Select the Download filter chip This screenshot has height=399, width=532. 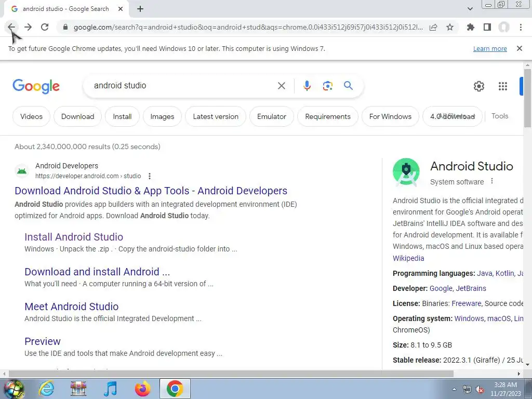pos(78,116)
